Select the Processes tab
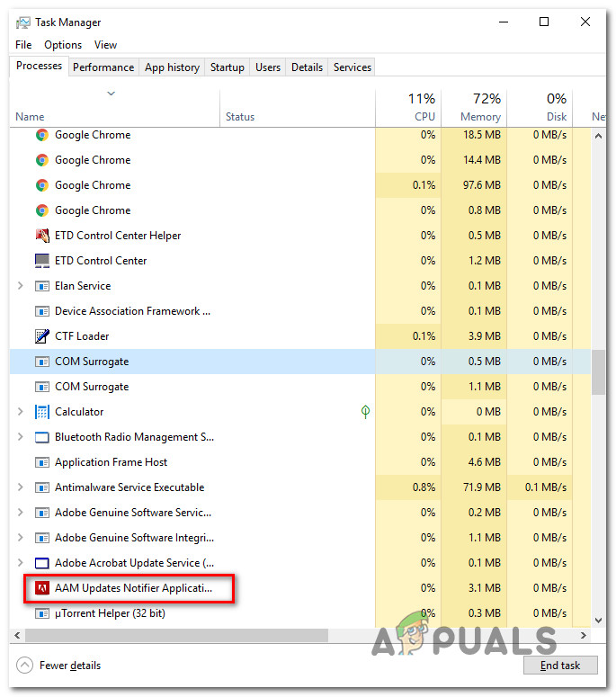This screenshot has width=616, height=697. click(x=39, y=66)
